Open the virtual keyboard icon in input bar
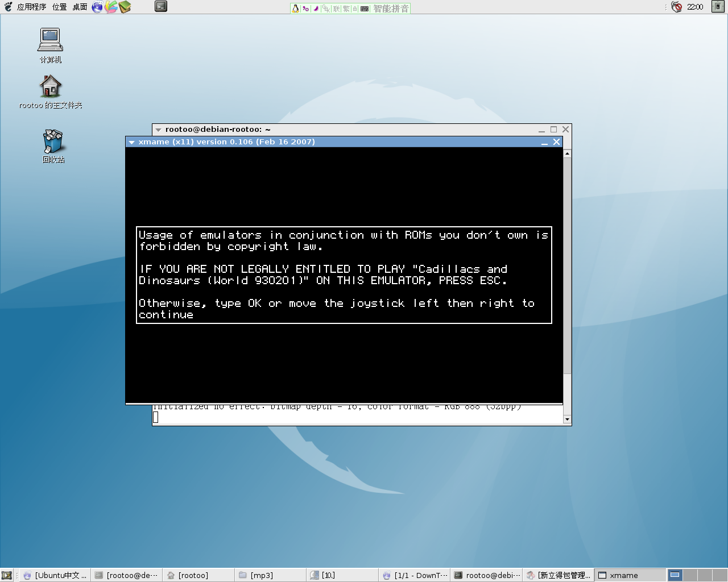This screenshot has height=582, width=728. (x=365, y=9)
